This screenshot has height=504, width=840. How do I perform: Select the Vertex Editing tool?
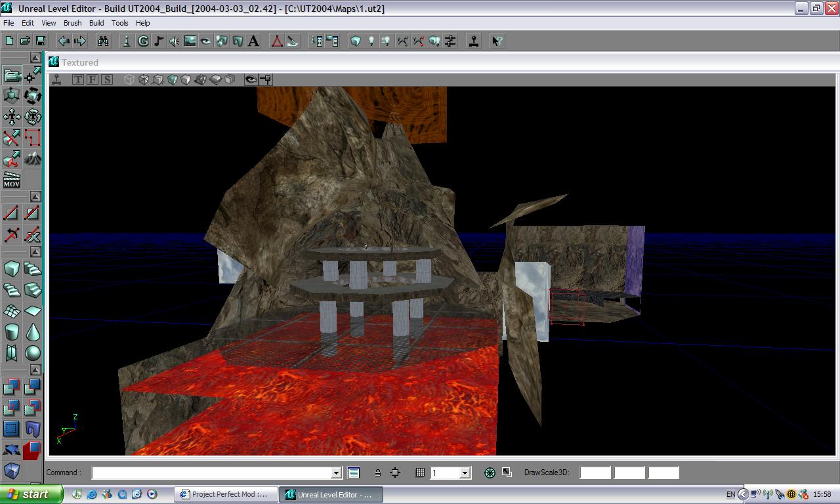(33, 75)
